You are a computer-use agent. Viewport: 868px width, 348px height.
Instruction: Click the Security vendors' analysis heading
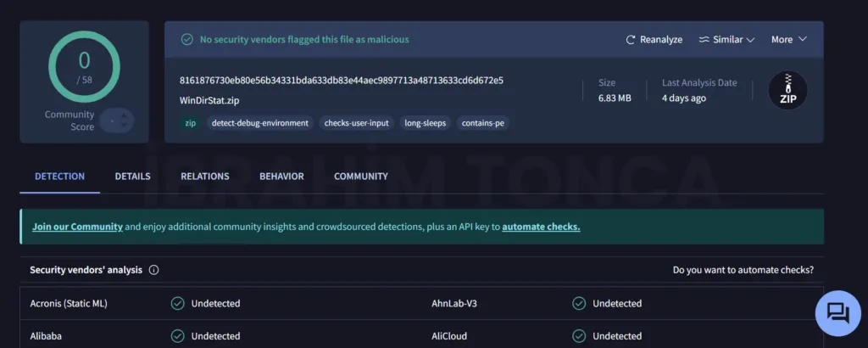[x=86, y=270]
